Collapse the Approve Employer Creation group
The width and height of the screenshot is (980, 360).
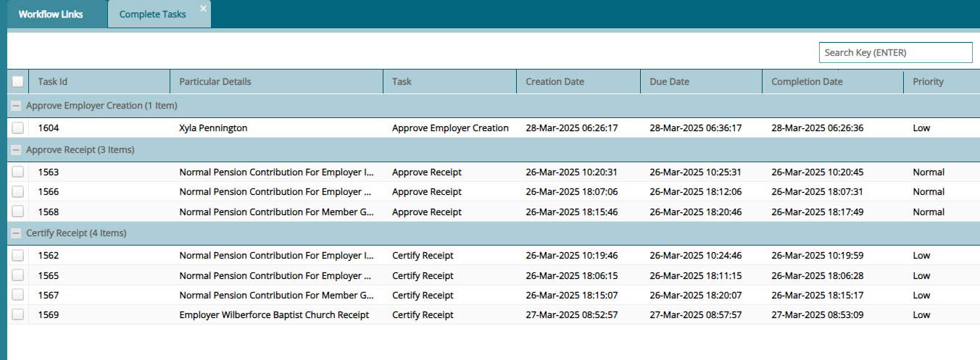pyautogui.click(x=16, y=106)
